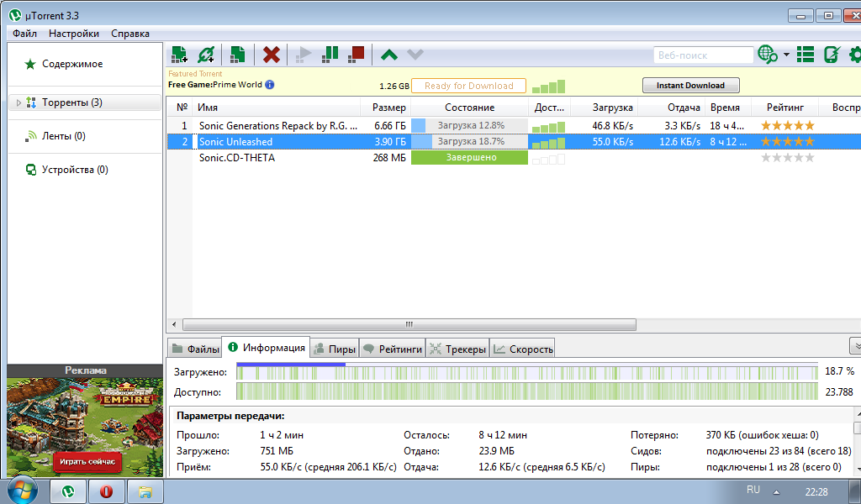Toggle the category list view icon
861x504 pixels.
[806, 55]
